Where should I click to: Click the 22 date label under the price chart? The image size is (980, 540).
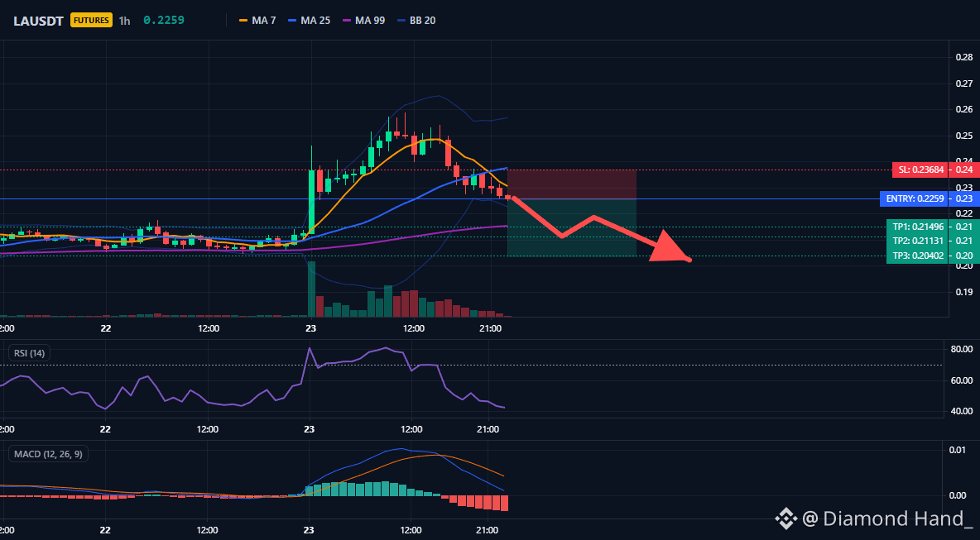[x=106, y=328]
